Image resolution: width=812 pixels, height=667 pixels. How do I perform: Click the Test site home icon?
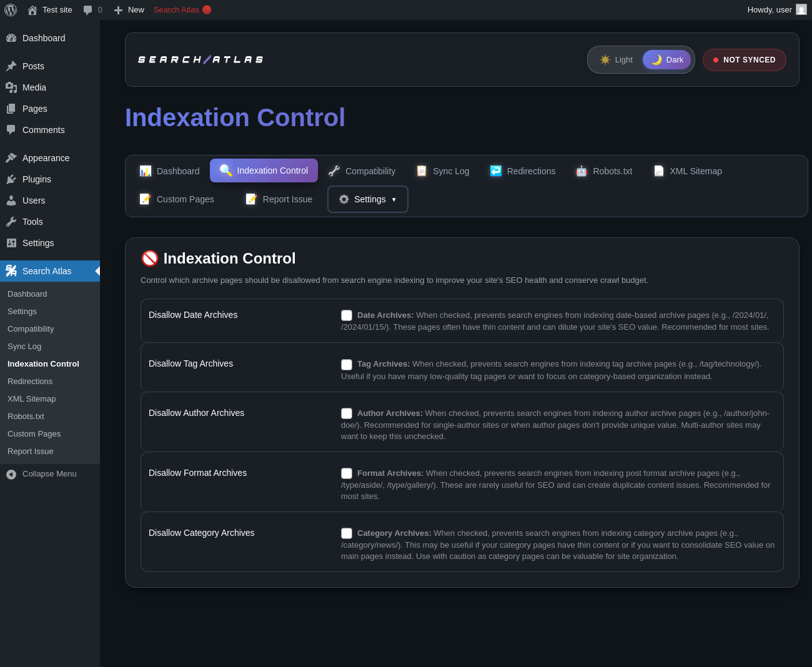[x=32, y=10]
